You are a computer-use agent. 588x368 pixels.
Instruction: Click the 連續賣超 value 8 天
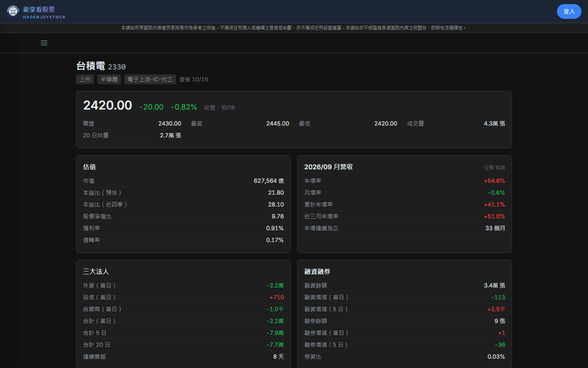pyautogui.click(x=278, y=357)
